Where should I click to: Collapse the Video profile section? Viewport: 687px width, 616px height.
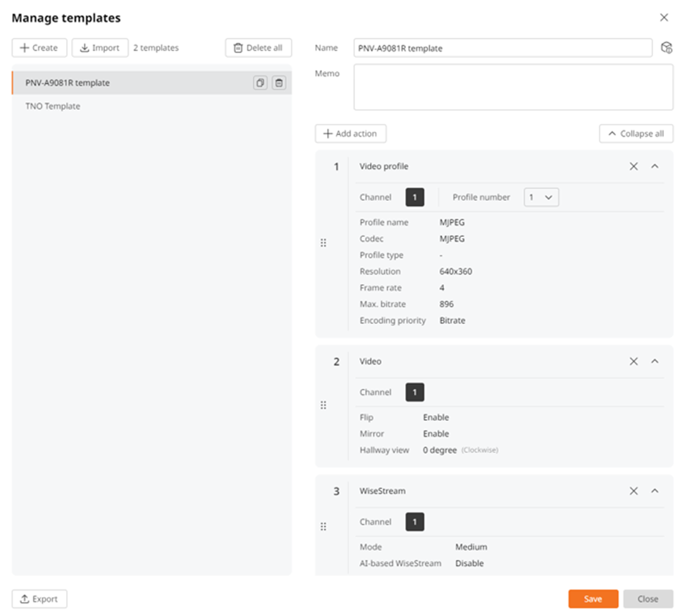click(x=655, y=166)
